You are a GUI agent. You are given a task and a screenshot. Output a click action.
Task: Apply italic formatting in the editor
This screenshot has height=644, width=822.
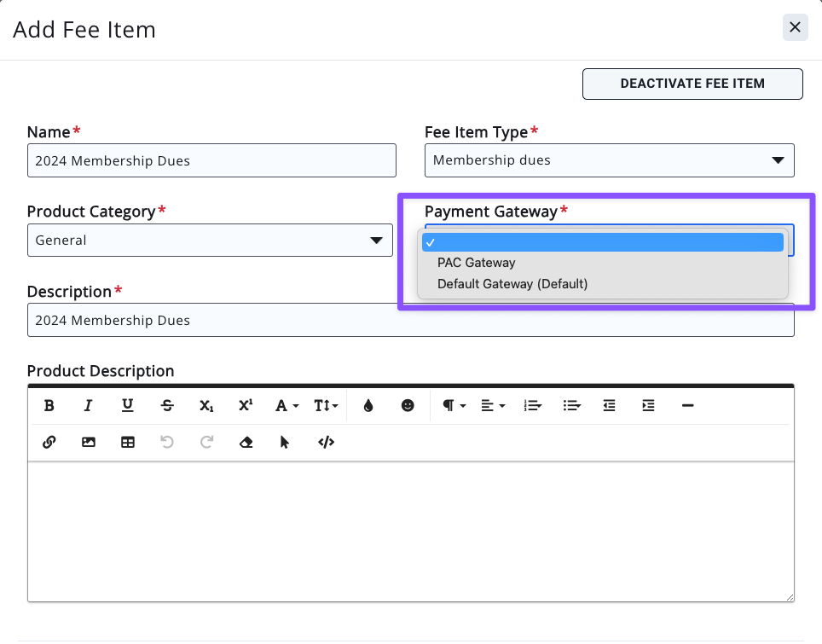coord(88,406)
